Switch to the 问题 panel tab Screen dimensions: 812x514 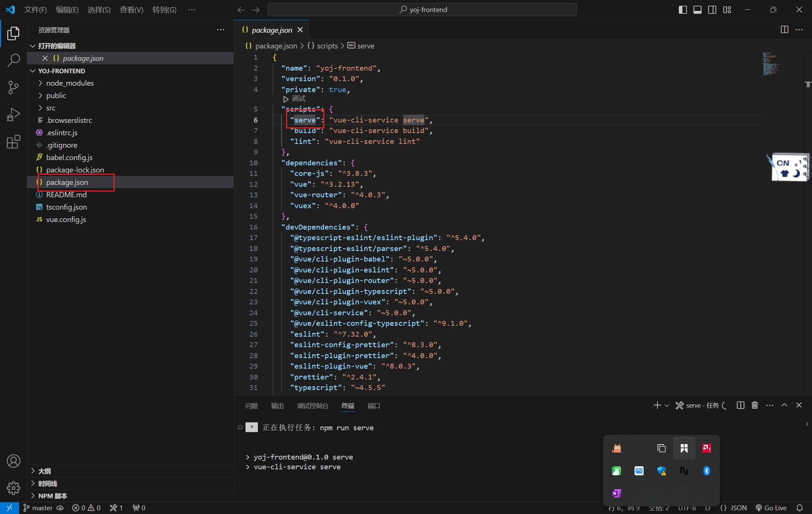pyautogui.click(x=251, y=406)
